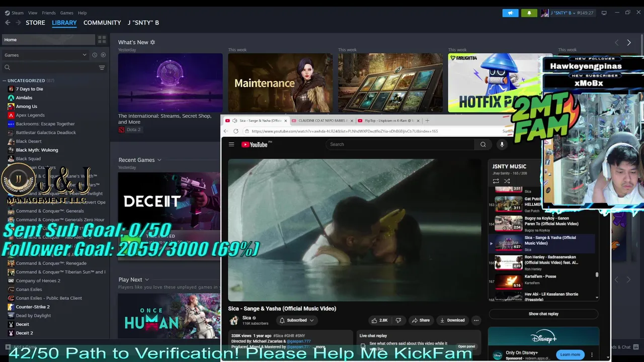644x362 pixels.
Task: Open the Subscribed notification dropdown
Action: tap(297, 320)
